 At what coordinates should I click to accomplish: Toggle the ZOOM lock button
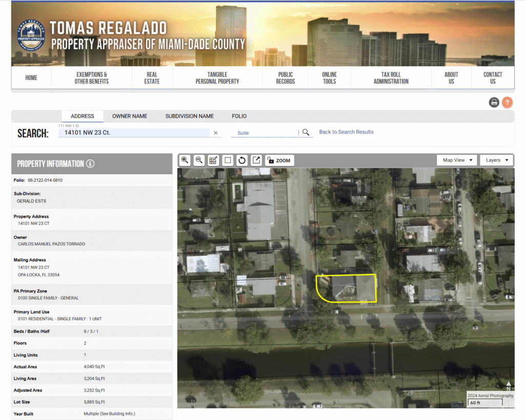coord(278,160)
